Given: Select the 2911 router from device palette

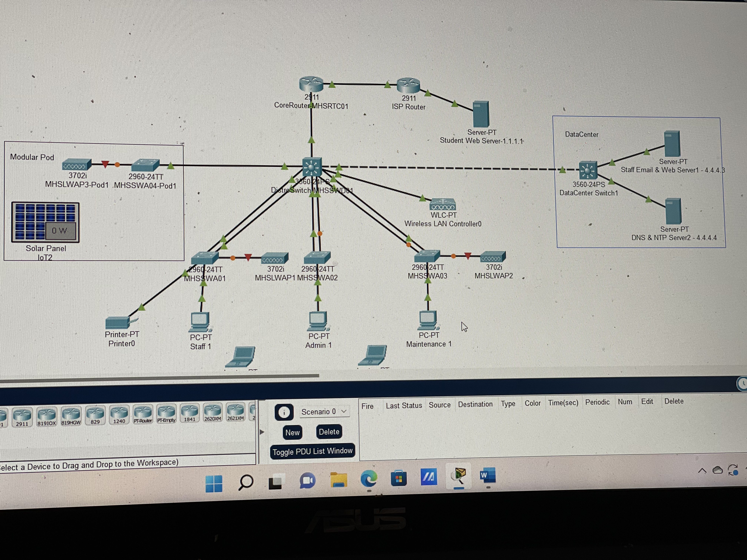Looking at the screenshot, I should (x=22, y=416).
